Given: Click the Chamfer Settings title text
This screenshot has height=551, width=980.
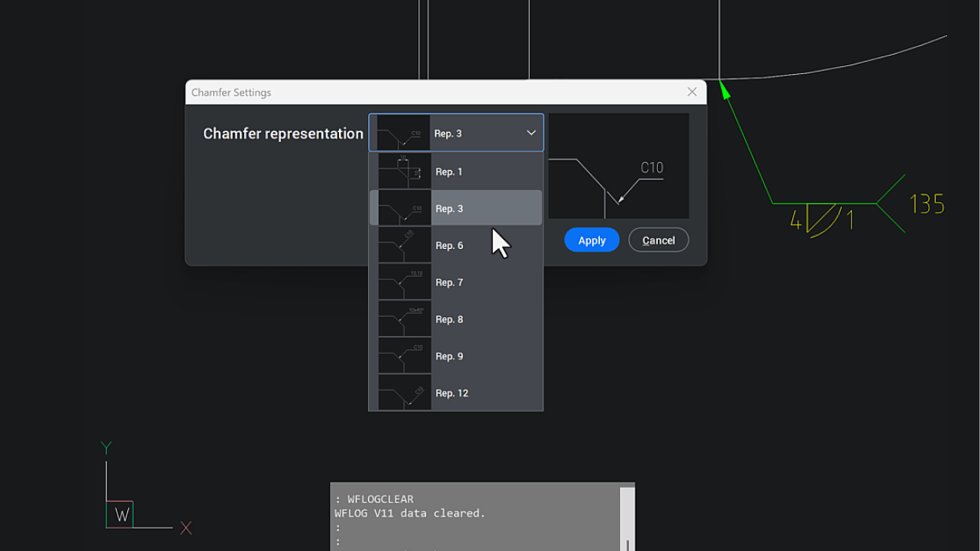Looking at the screenshot, I should tap(231, 93).
